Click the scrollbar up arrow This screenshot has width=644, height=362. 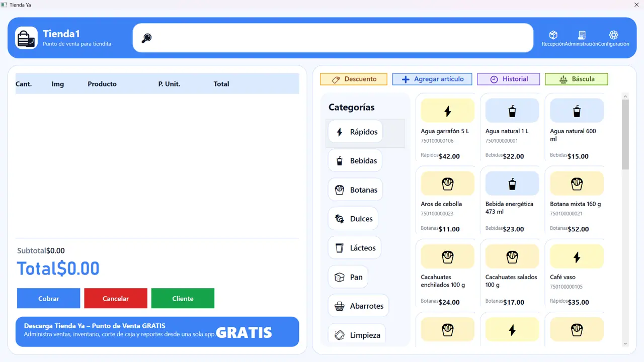pos(625,96)
